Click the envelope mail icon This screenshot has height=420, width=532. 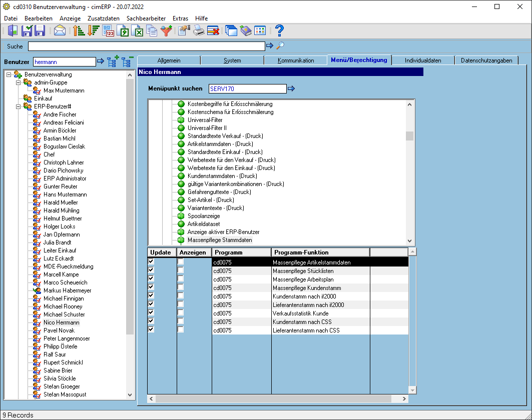pyautogui.click(x=60, y=31)
